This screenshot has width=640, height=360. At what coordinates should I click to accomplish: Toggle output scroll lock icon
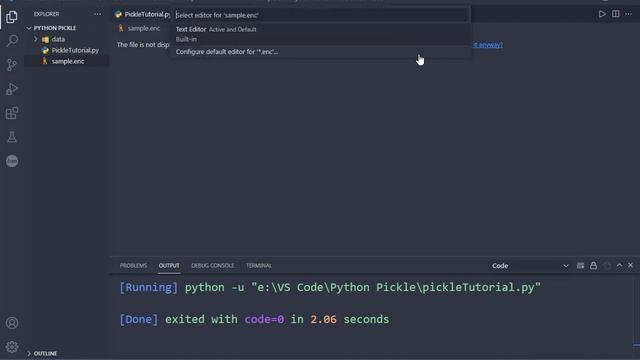(593, 266)
